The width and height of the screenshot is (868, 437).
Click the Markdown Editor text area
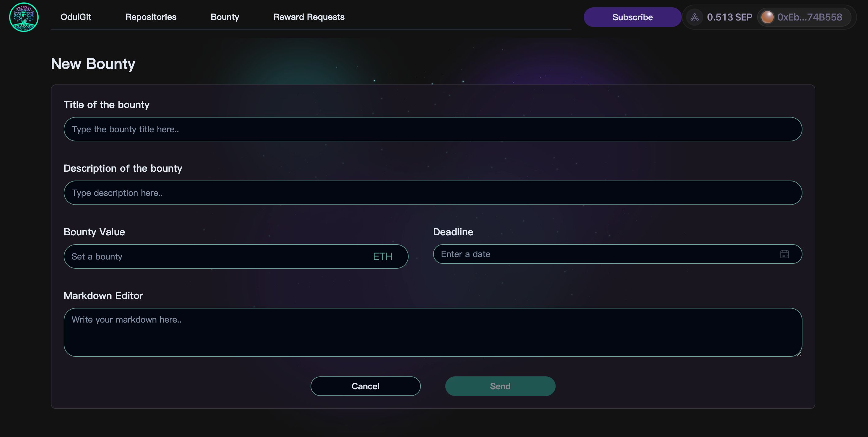[433, 332]
